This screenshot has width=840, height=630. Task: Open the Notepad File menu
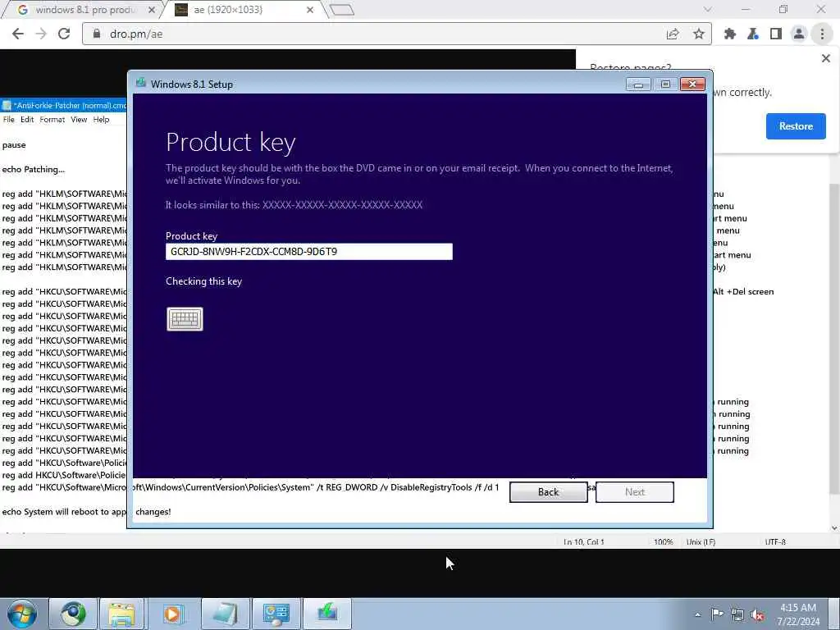[x=8, y=120]
